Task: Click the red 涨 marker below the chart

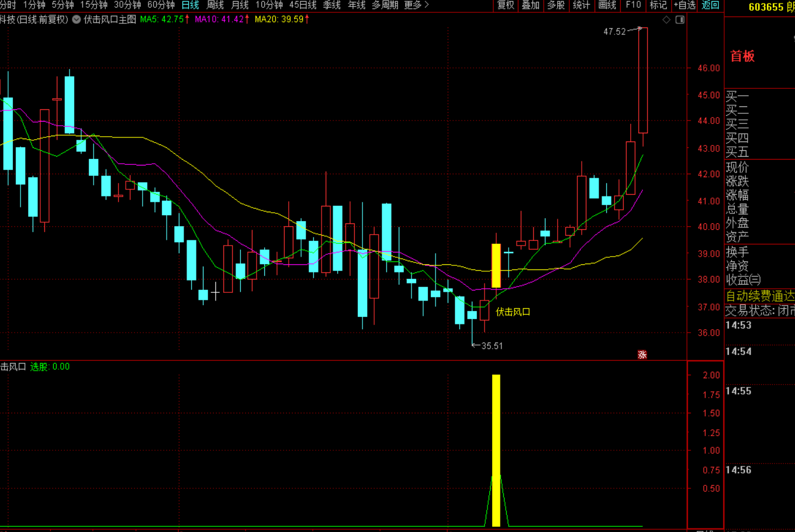Action: (x=642, y=355)
